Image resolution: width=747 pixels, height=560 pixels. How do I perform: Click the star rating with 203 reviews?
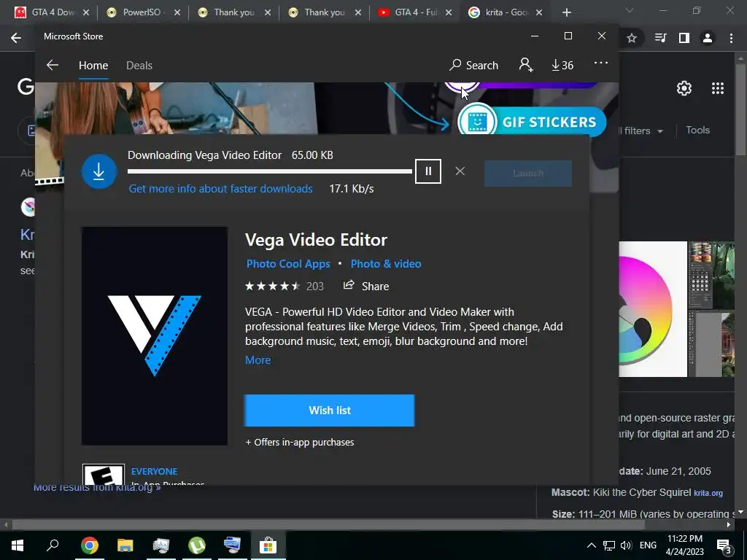click(284, 286)
